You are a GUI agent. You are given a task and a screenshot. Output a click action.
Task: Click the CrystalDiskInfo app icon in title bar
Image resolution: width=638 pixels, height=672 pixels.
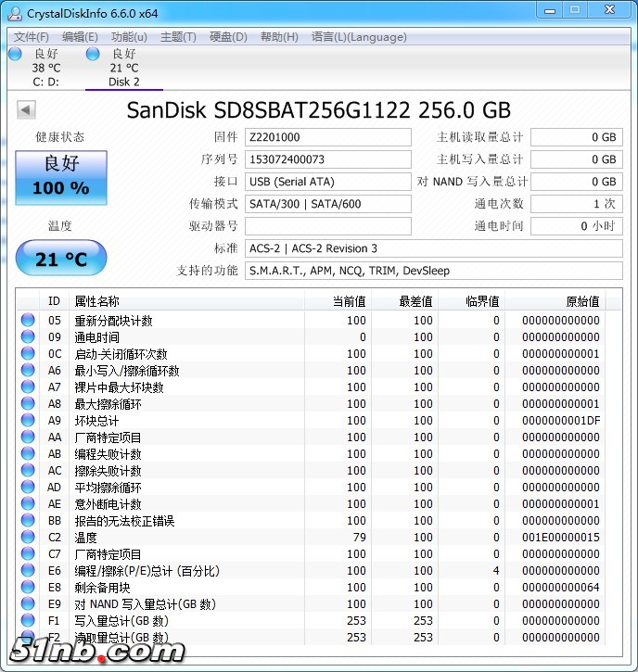pos(15,13)
